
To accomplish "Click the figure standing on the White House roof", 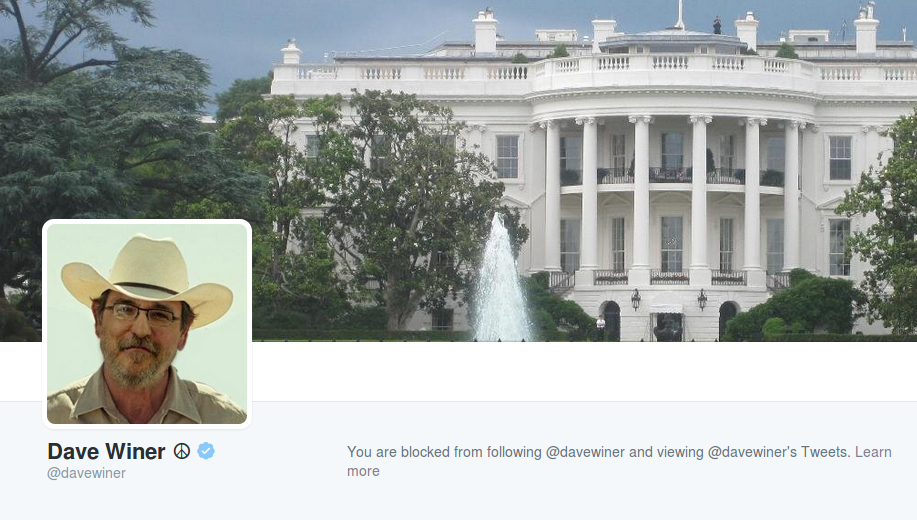I will 716,26.
